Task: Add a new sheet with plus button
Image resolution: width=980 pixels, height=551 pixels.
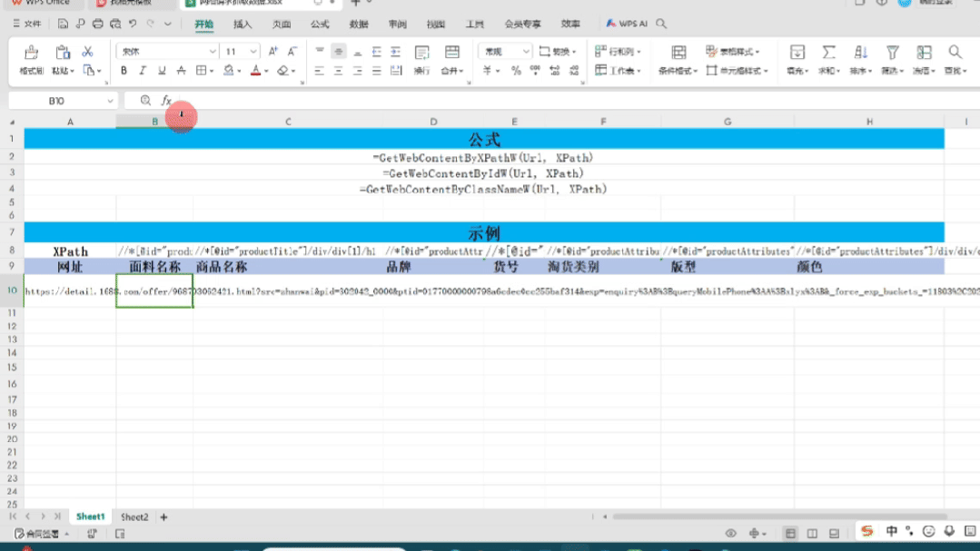Action: pos(163,517)
